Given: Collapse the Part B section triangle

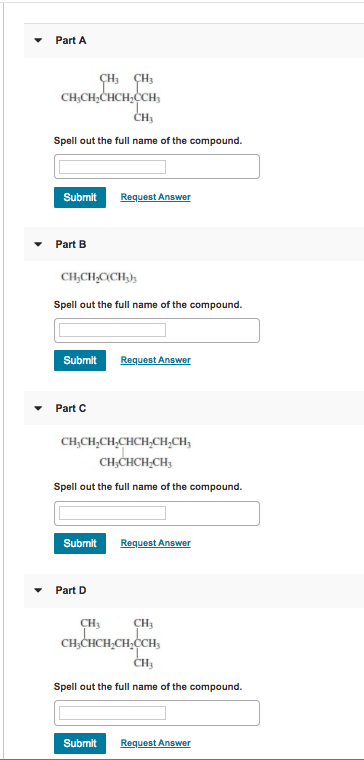Looking at the screenshot, I should coord(37,245).
